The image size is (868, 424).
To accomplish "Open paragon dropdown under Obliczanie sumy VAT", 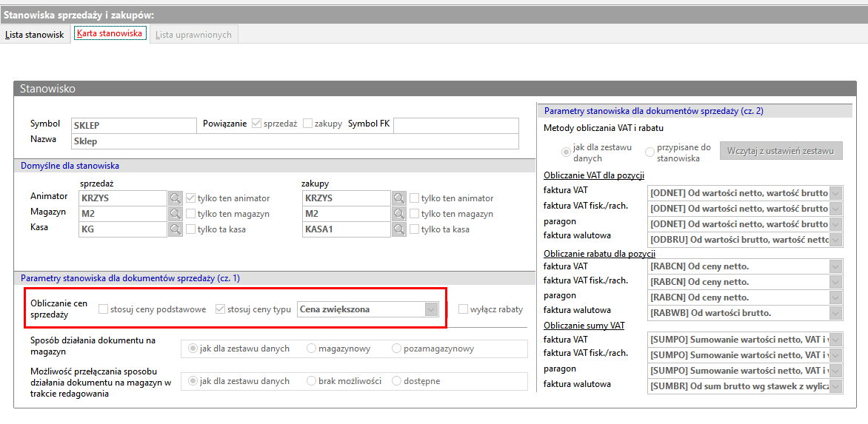I will coord(836,370).
